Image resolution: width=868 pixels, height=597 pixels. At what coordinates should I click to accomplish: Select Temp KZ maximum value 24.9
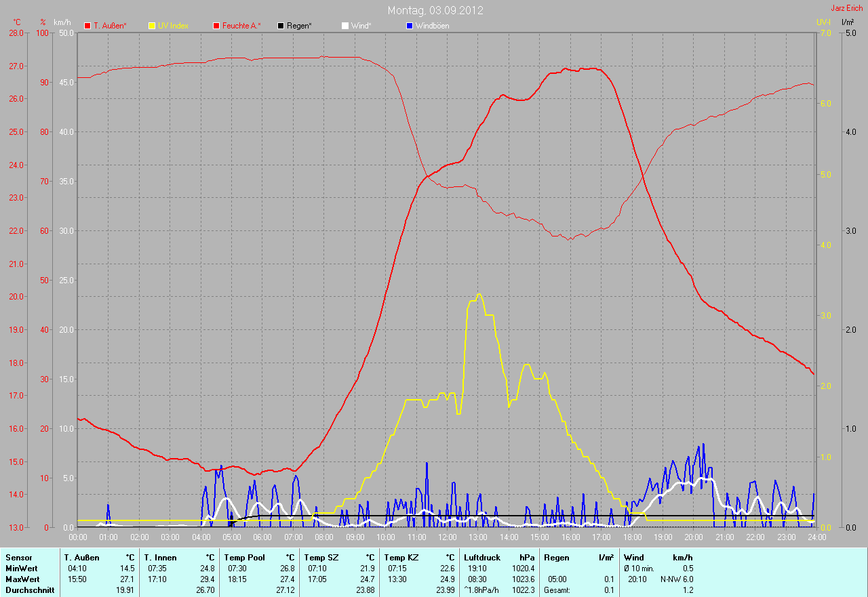[x=447, y=579]
